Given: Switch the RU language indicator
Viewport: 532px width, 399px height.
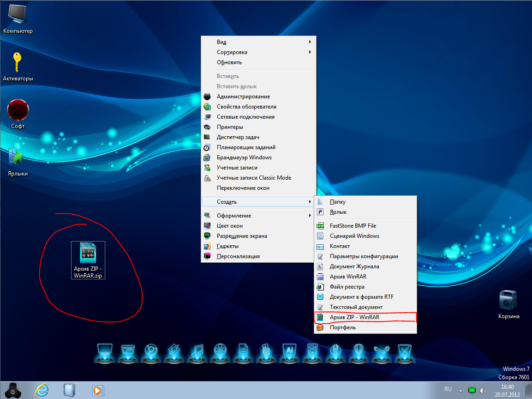Looking at the screenshot, I should click(448, 389).
